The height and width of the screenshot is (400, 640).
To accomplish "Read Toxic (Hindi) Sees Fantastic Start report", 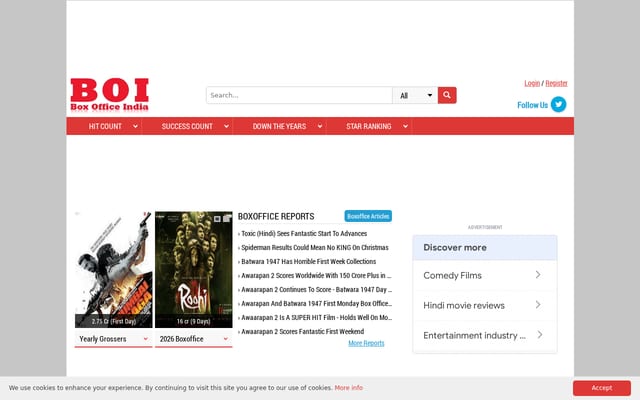I will 304,233.
